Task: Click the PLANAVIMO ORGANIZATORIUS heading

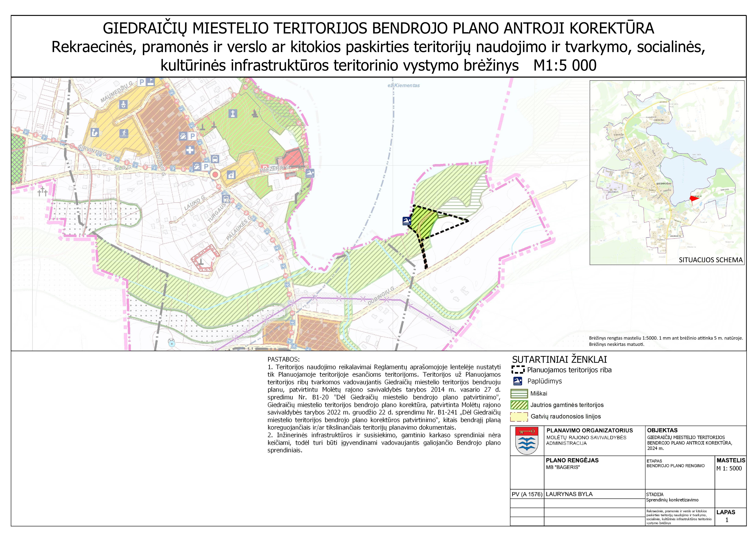Action: click(590, 430)
